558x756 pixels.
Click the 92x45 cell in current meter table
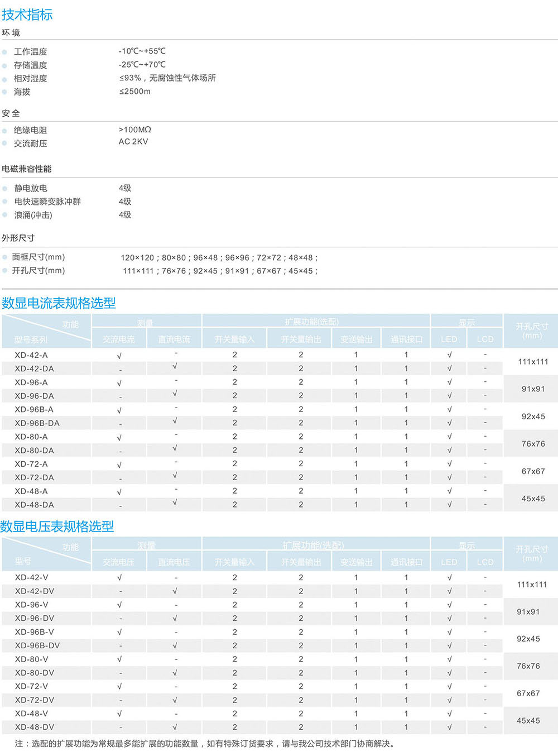pos(533,417)
